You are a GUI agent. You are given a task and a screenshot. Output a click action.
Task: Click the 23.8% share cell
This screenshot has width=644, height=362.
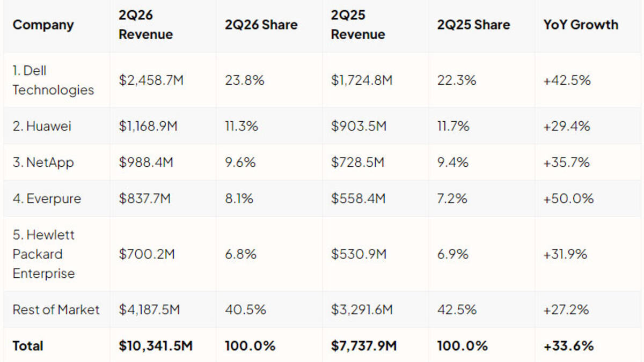(x=245, y=80)
